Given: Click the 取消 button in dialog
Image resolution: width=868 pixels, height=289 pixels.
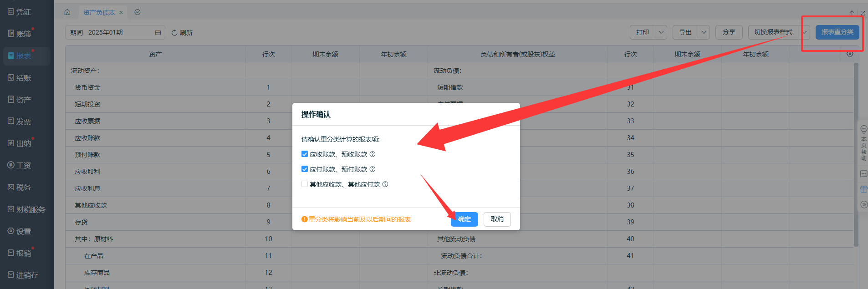Looking at the screenshot, I should pos(497,219).
